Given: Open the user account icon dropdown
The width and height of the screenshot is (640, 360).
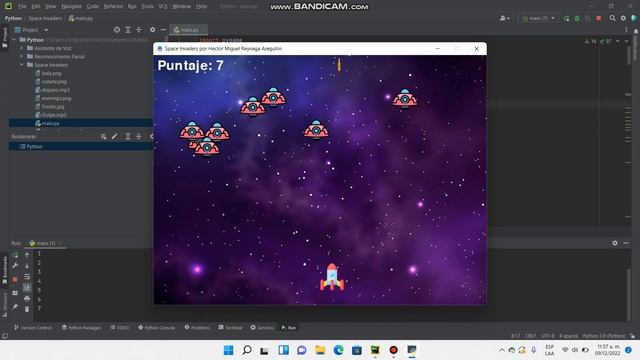Looking at the screenshot, I should tap(504, 18).
